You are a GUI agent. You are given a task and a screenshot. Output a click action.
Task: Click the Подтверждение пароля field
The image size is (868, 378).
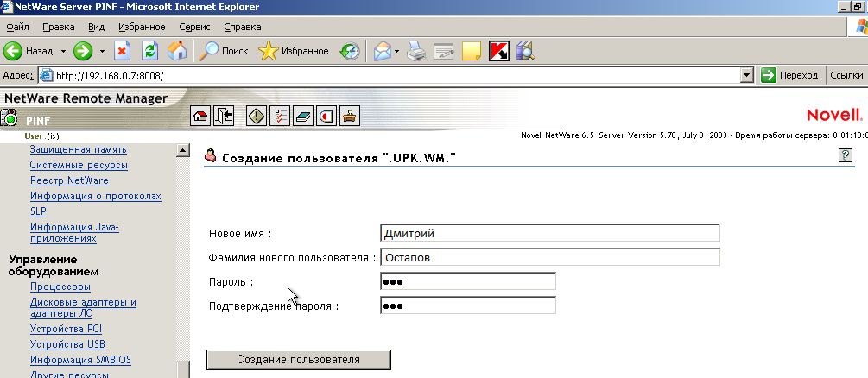tap(468, 306)
